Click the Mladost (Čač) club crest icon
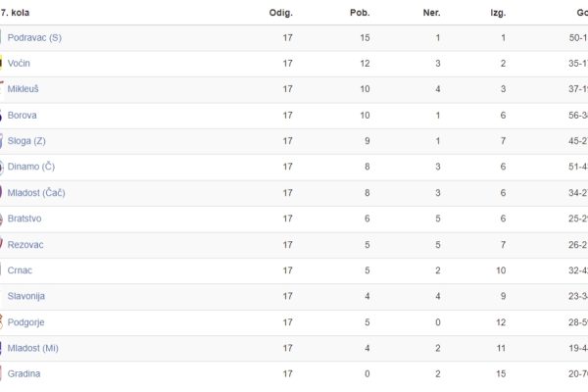The width and height of the screenshot is (588, 392). point(1,192)
